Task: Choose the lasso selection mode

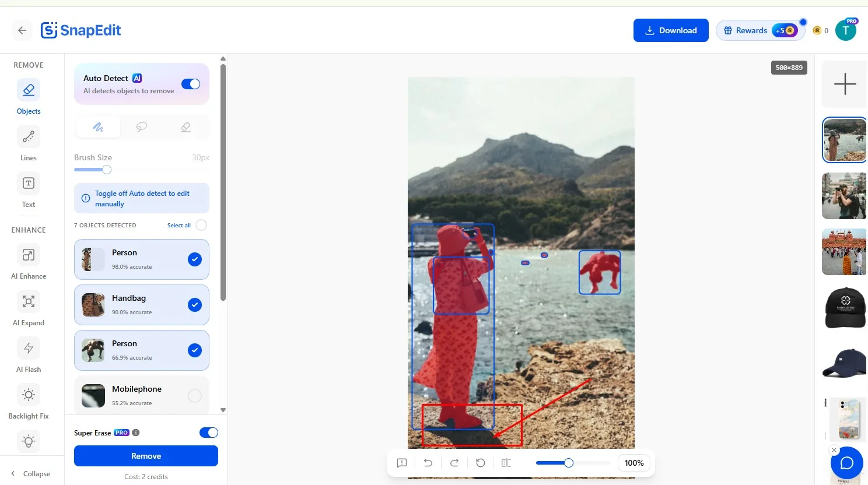Action: (142, 127)
